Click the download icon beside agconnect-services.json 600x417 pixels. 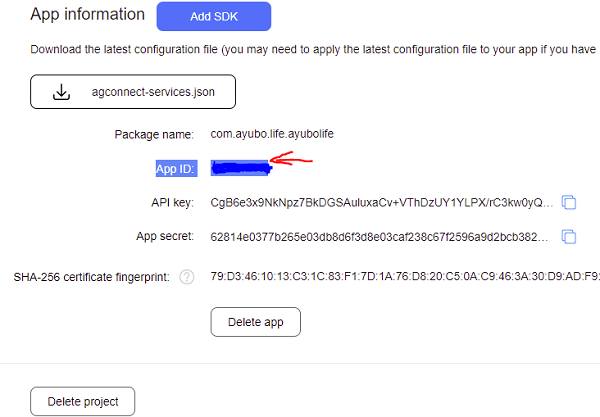(x=62, y=92)
